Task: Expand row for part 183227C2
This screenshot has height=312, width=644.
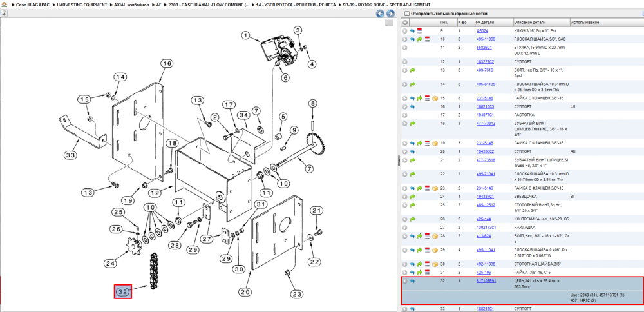Action: (x=405, y=62)
